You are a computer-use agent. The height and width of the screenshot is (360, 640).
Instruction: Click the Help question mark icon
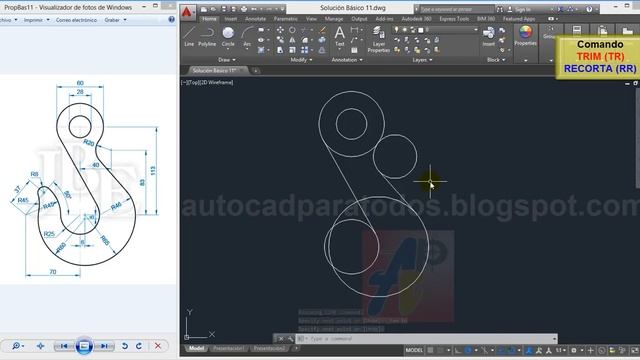pyautogui.click(x=589, y=9)
